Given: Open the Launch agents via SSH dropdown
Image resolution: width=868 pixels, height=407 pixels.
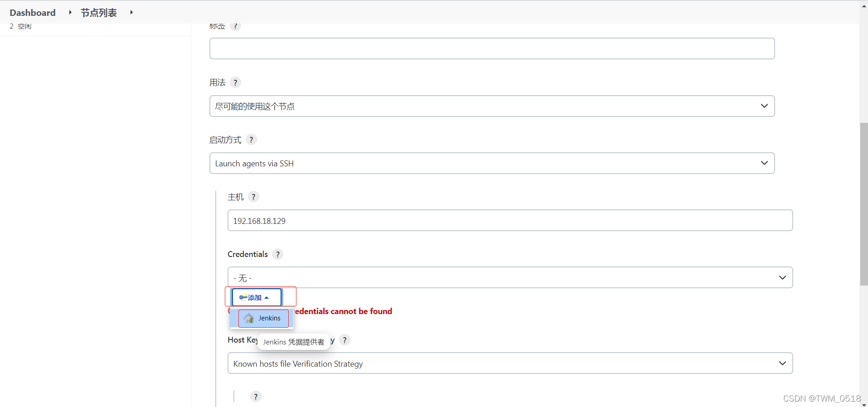Looking at the screenshot, I should coord(492,163).
